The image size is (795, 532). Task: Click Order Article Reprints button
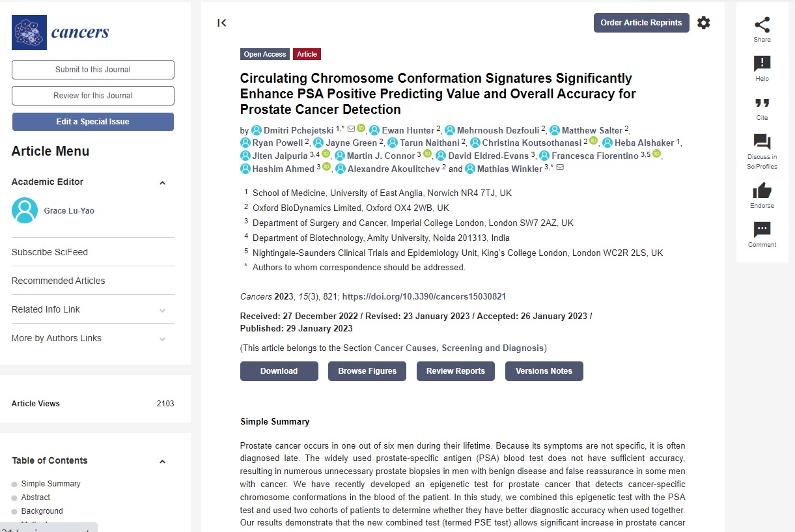click(x=641, y=23)
